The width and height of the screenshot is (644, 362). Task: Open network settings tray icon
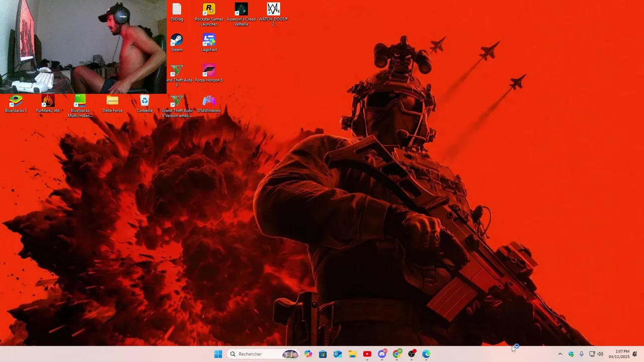click(x=592, y=354)
